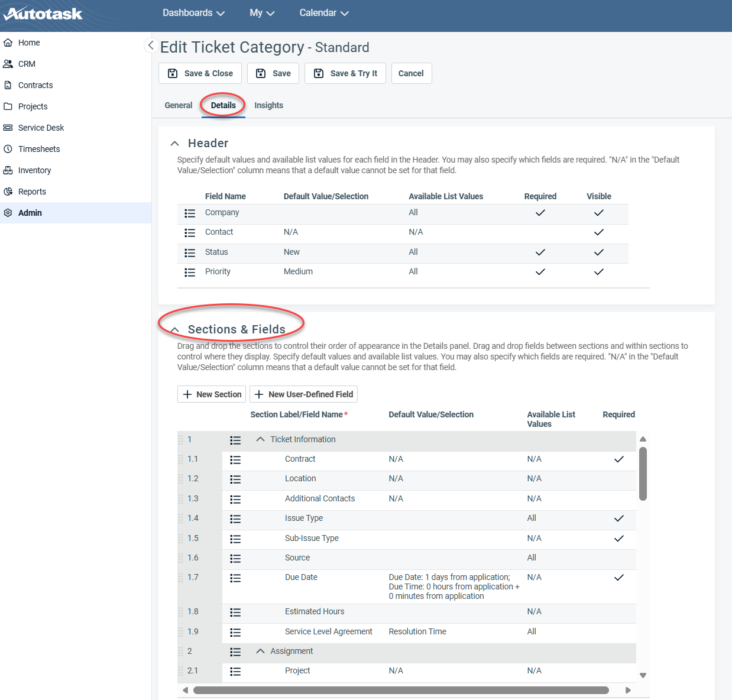Open the Calendar menu in the top bar
732x700 pixels.
pyautogui.click(x=323, y=12)
